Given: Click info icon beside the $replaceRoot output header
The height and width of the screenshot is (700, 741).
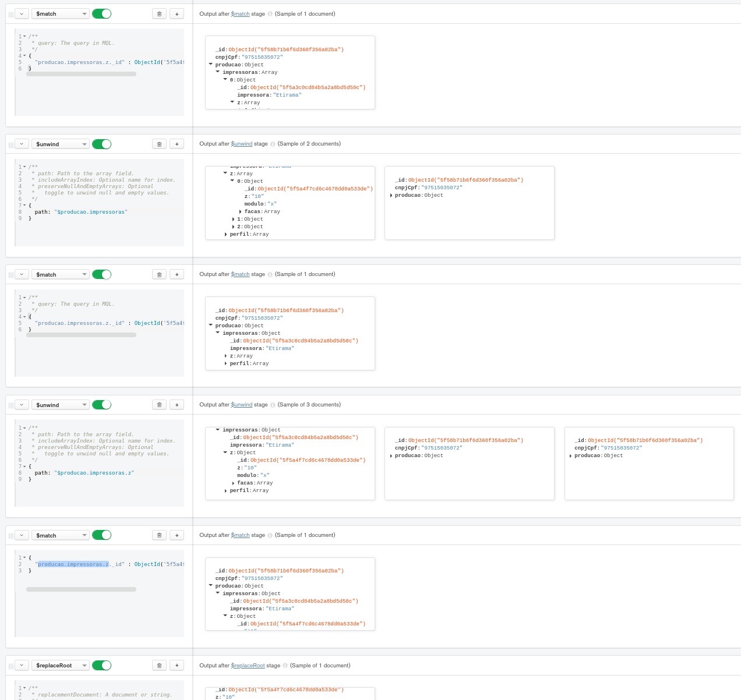Looking at the screenshot, I should click(x=285, y=666).
